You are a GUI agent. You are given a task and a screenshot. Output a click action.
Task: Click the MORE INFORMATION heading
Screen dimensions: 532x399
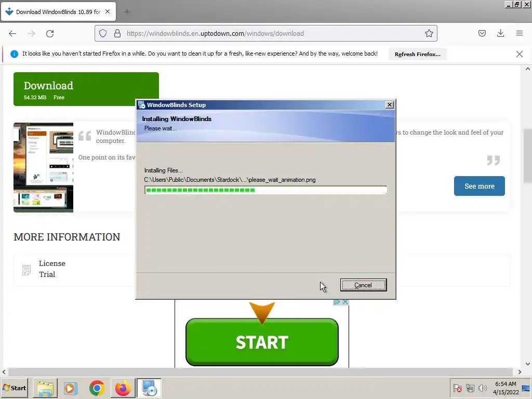pos(67,237)
